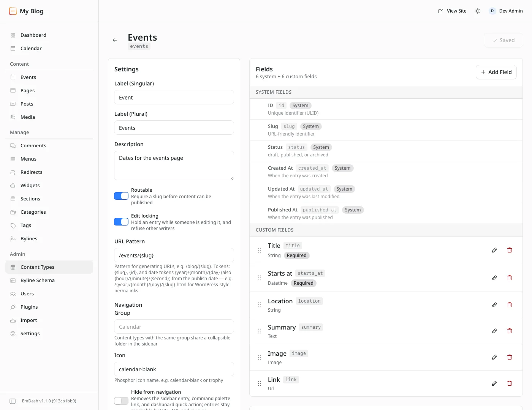Focus the URL Pattern input field
532x410 pixels.
174,255
